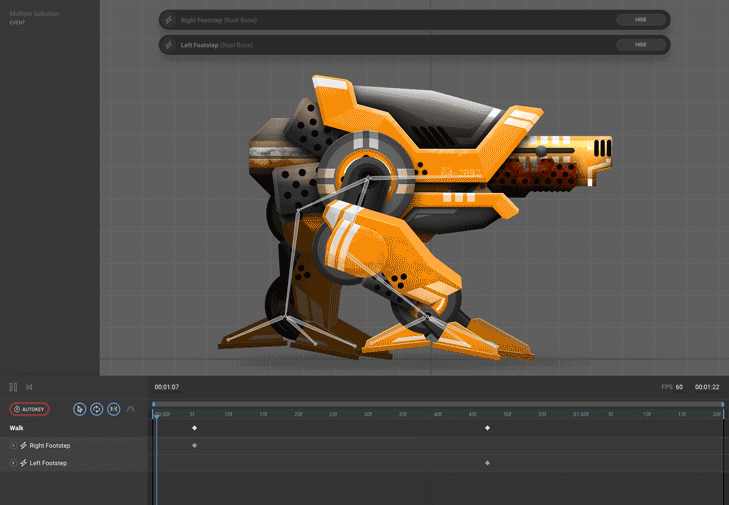
Task: Select Right Footstep keyframe on the timeline
Action: [x=194, y=445]
